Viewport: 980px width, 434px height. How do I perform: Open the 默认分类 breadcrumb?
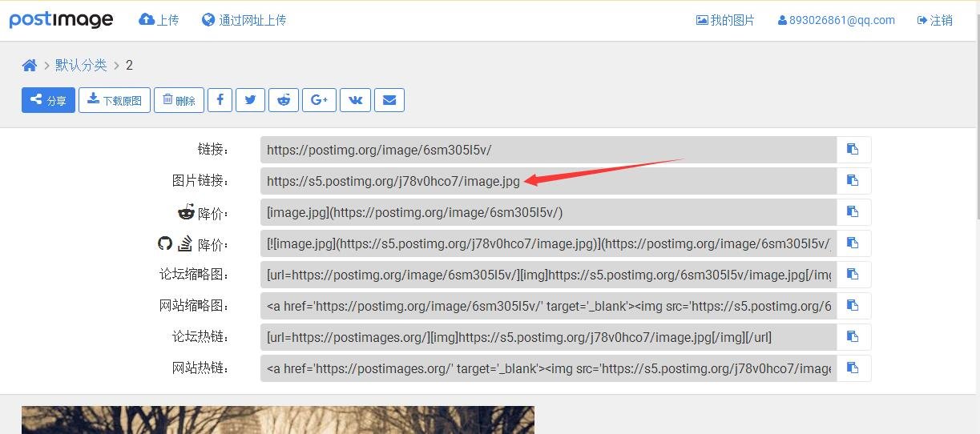(x=81, y=66)
